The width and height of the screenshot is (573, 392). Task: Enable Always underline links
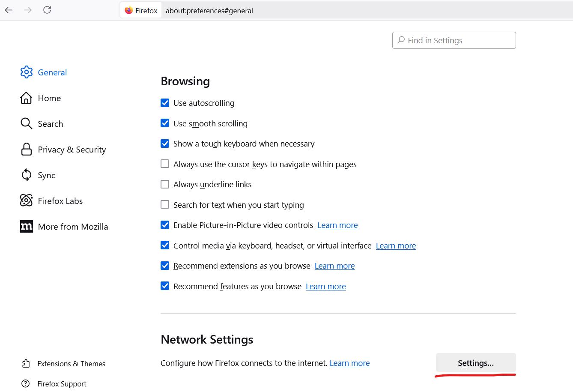165,184
